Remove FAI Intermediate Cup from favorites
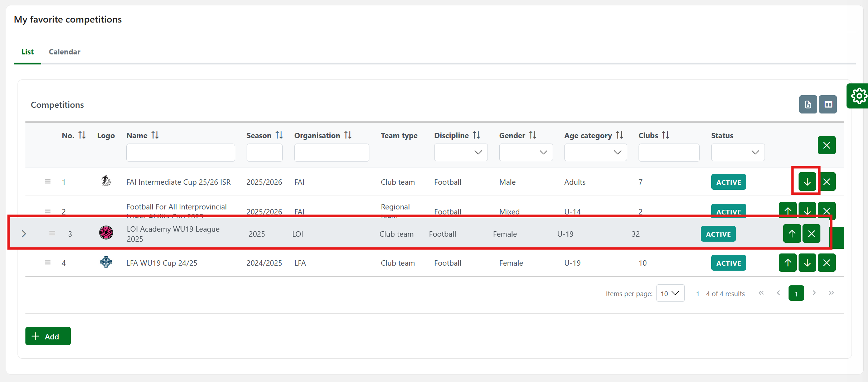 pyautogui.click(x=826, y=182)
